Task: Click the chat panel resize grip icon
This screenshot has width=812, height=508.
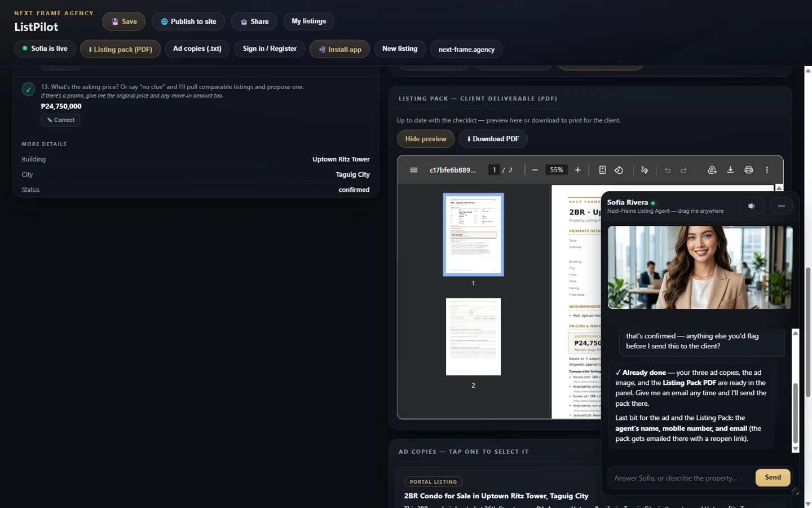Action: coord(795,491)
